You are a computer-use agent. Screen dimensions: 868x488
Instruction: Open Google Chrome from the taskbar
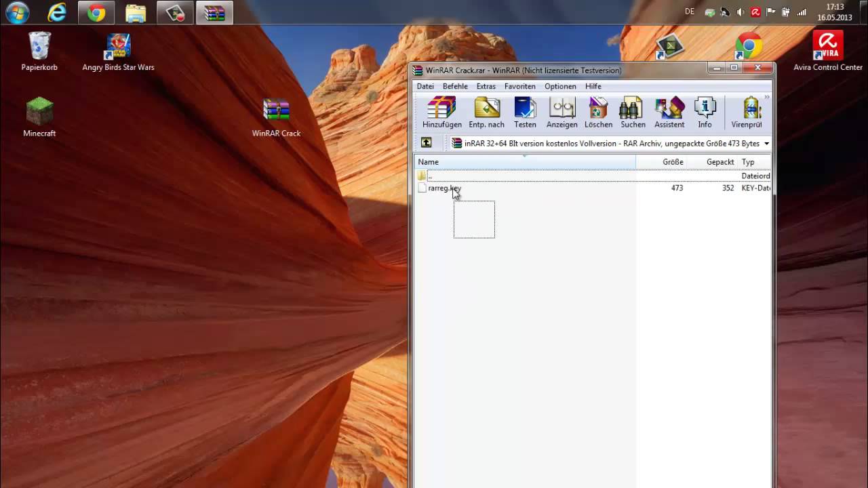tap(96, 13)
